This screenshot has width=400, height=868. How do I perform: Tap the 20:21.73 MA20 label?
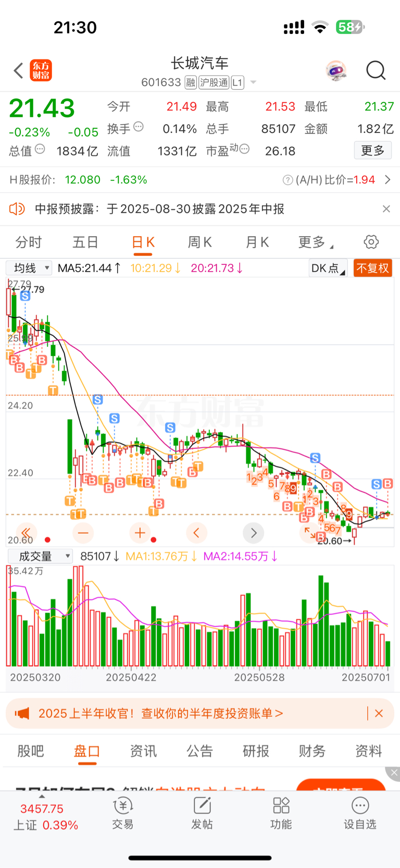(x=217, y=268)
